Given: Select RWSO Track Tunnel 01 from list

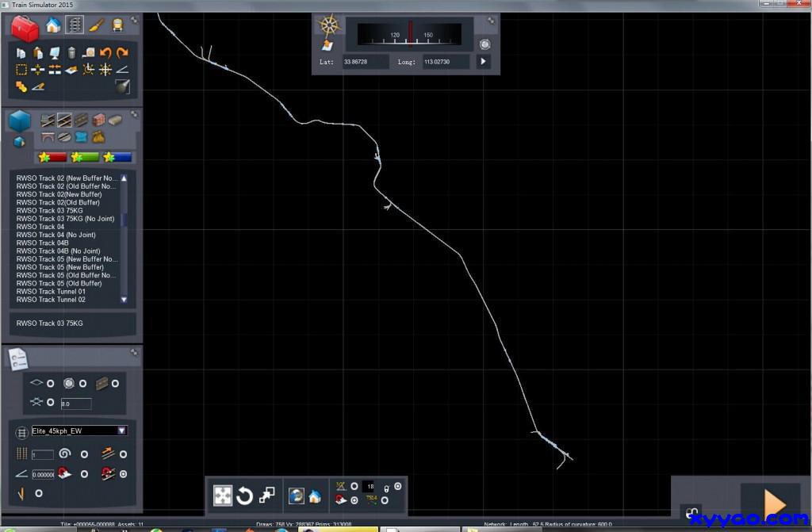Looking at the screenshot, I should click(x=51, y=292).
